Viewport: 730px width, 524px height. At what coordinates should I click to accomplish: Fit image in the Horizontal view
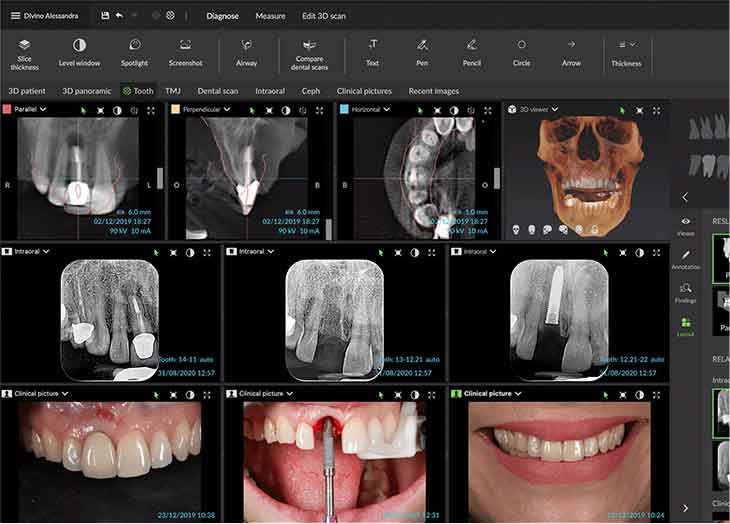coord(437,111)
